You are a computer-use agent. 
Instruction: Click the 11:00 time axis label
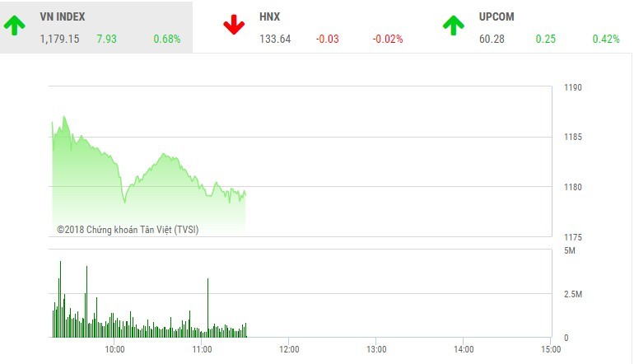(x=202, y=349)
